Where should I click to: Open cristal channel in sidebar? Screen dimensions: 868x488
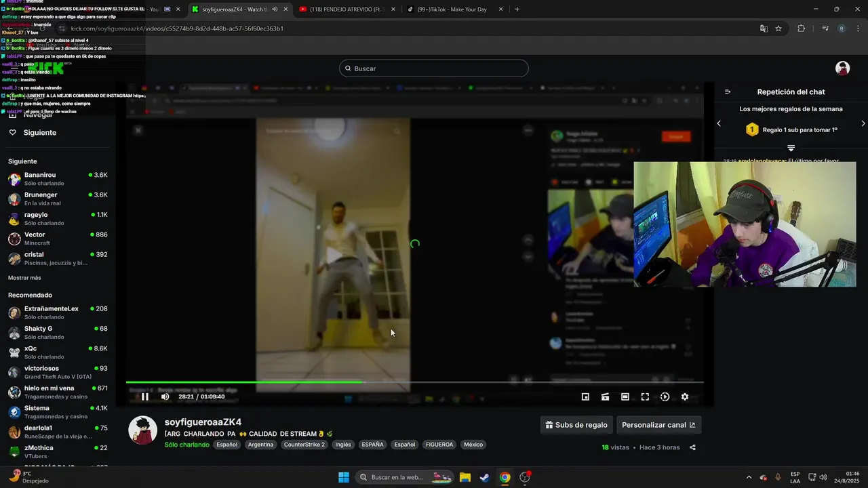click(58, 258)
